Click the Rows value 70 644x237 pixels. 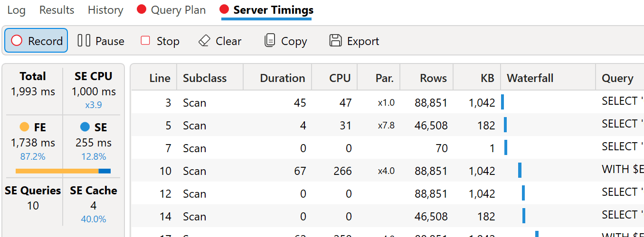(442, 148)
